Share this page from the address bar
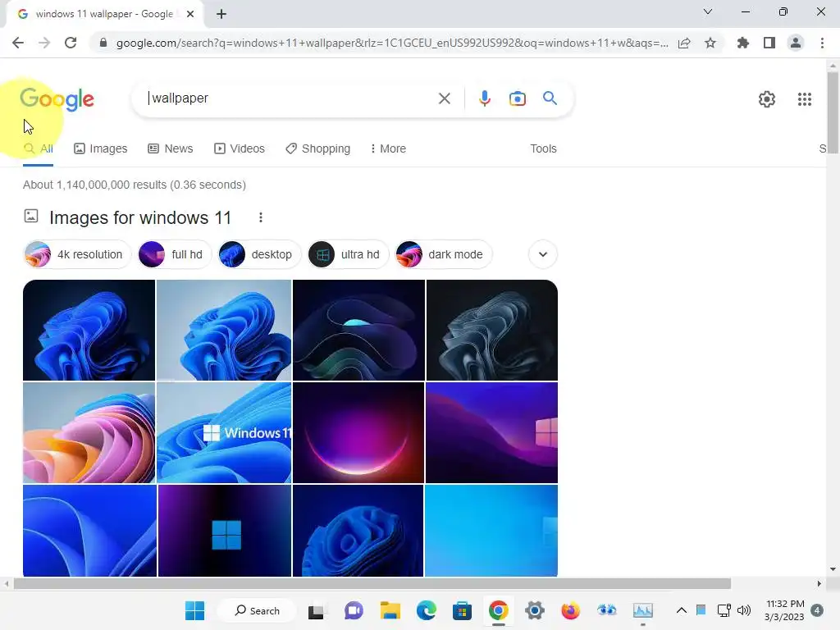 tap(684, 43)
